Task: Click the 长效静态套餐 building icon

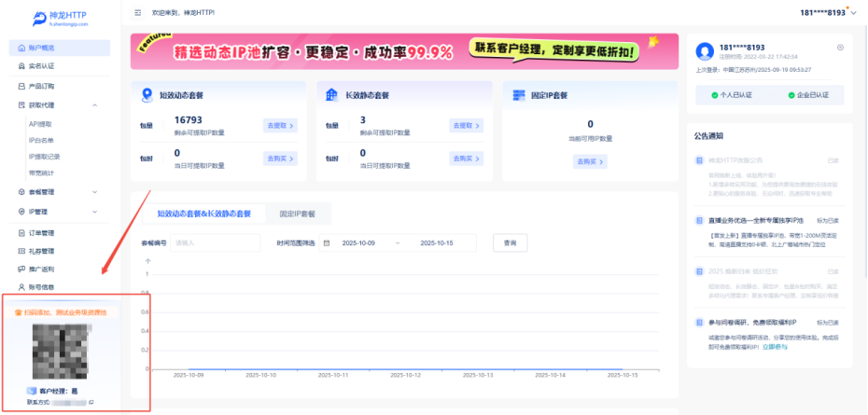Action: (331, 95)
